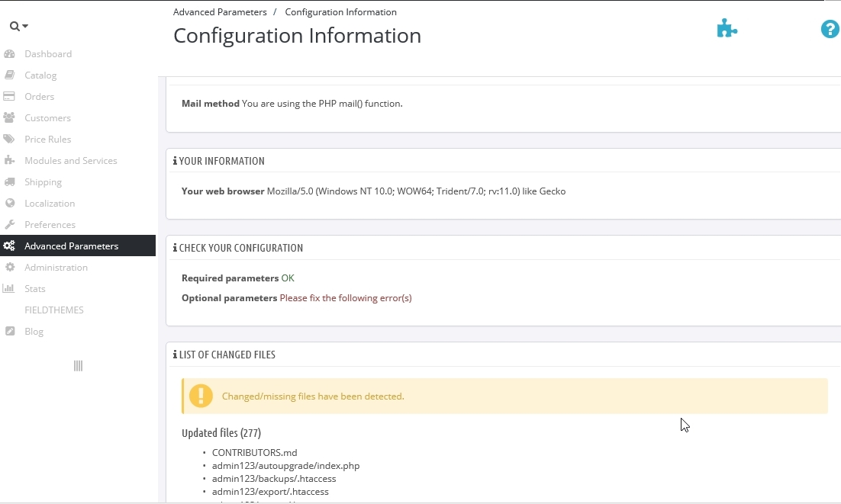Viewport: 841px width, 504px height.
Task: Click the Shipping truck icon
Action: pyautogui.click(x=9, y=182)
